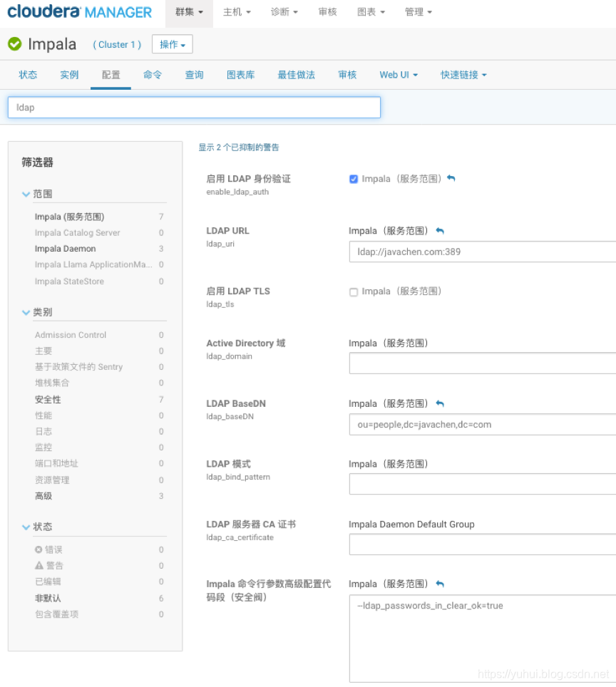616x687 pixels.
Task: Open the 最佳做法 tab
Action: 297,75
